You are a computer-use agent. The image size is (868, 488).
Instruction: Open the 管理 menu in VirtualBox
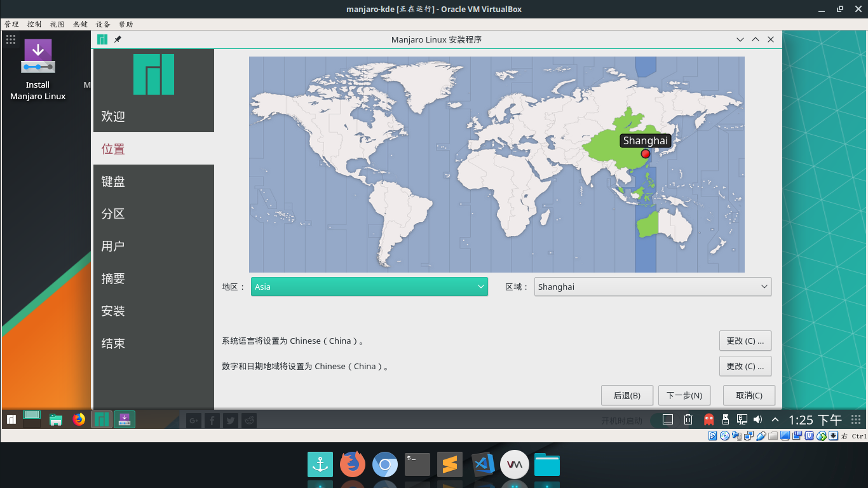(x=11, y=24)
